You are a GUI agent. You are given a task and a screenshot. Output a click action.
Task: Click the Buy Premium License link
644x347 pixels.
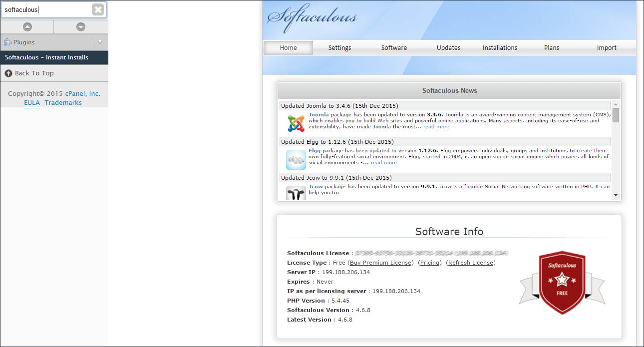(x=380, y=263)
